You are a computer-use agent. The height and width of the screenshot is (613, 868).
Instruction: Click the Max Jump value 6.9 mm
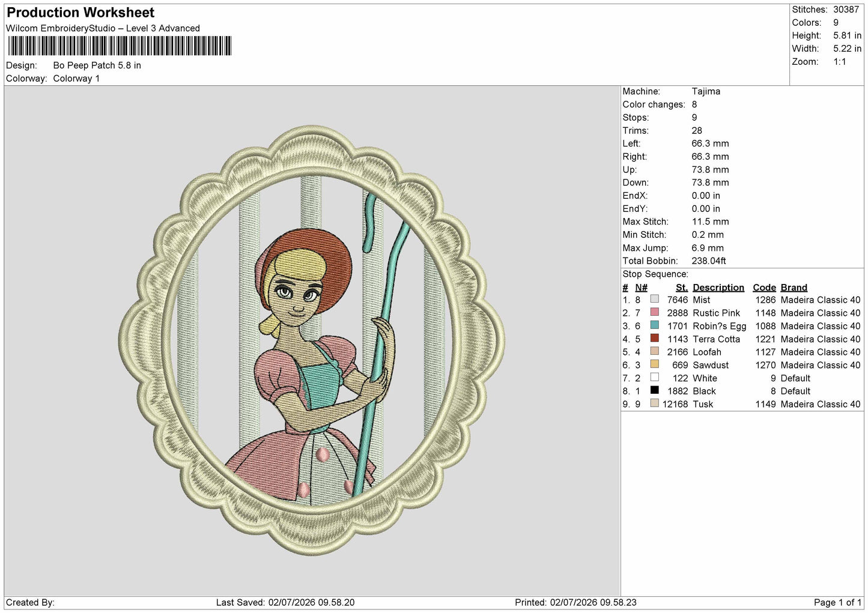(708, 248)
